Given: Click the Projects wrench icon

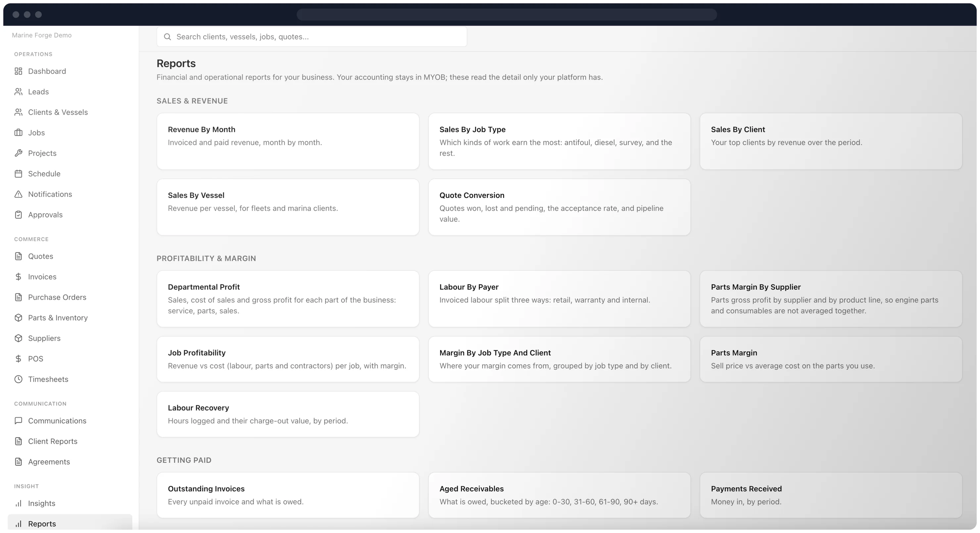Looking at the screenshot, I should (18, 153).
